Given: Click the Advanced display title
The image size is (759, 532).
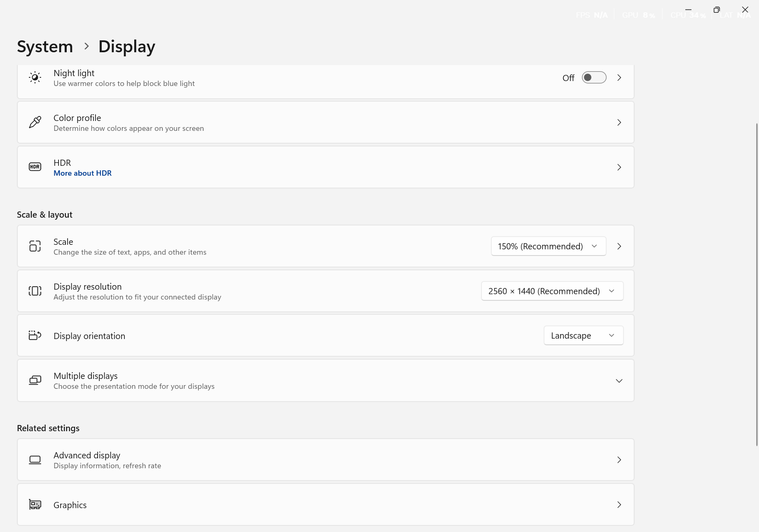Looking at the screenshot, I should 87,455.
